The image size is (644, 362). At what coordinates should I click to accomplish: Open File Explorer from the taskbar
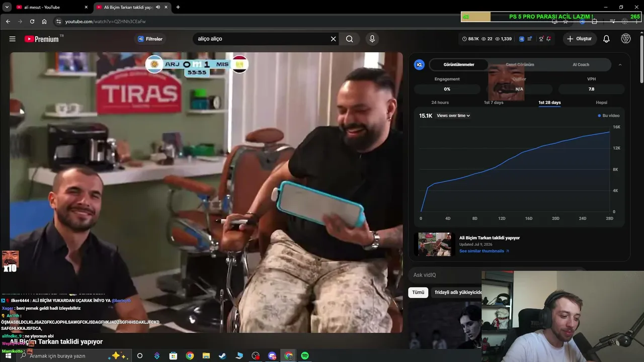[206, 356]
